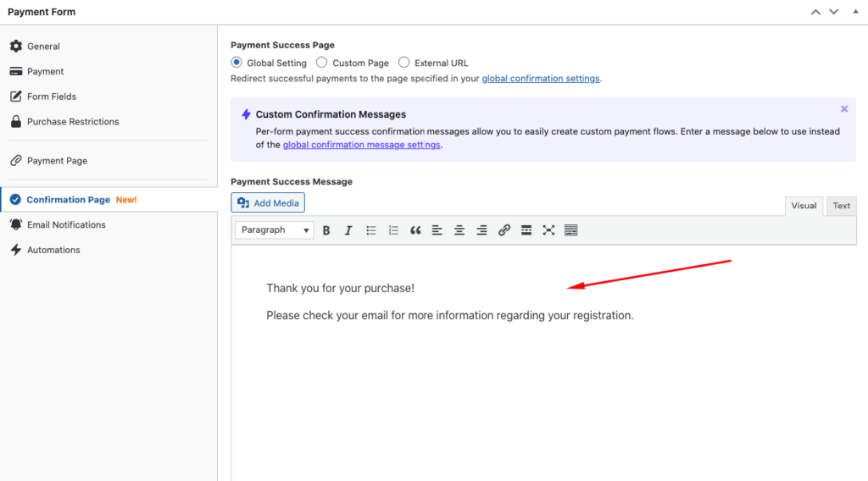
Task: Toggle bold formatting in editor toolbar
Action: pos(326,230)
